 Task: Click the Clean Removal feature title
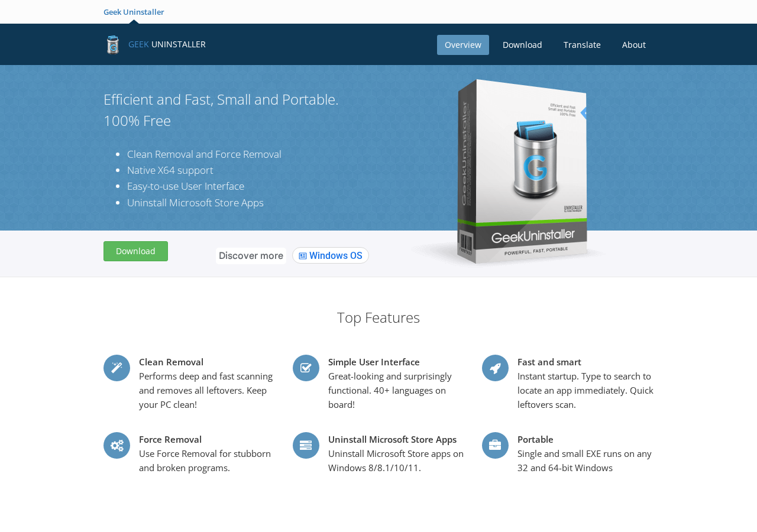(171, 362)
